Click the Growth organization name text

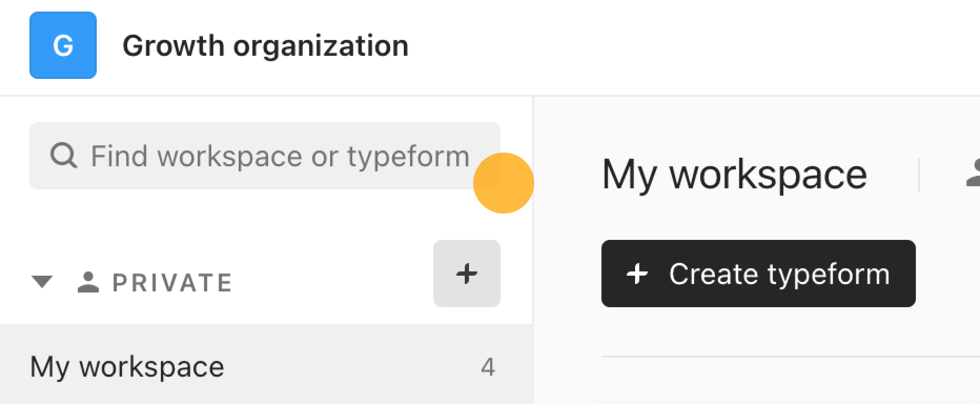click(x=266, y=46)
